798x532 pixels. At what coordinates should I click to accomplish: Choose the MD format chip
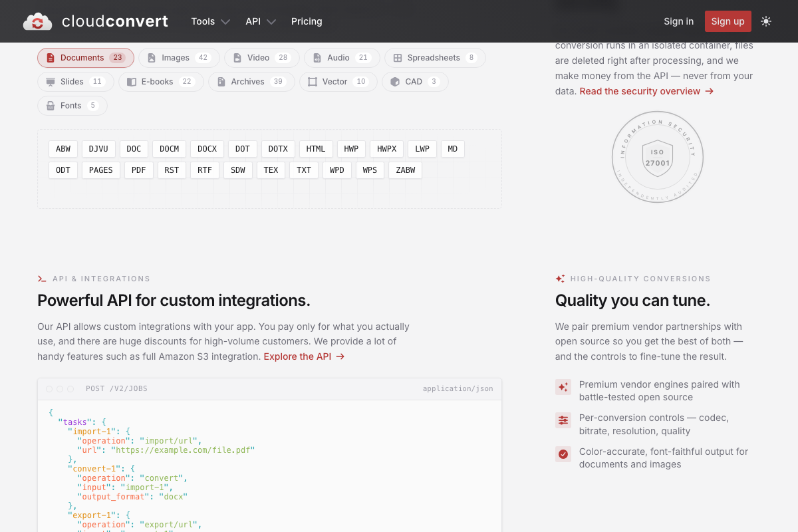[x=453, y=149]
